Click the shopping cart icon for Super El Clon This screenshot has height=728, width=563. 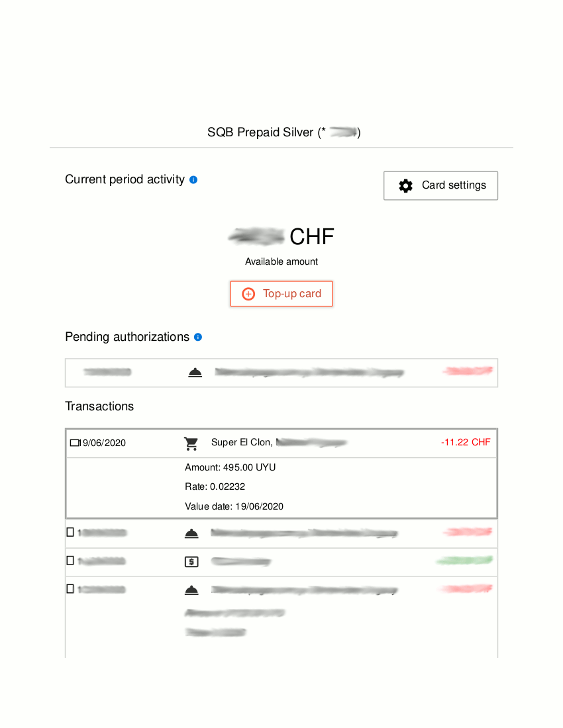pyautogui.click(x=191, y=443)
